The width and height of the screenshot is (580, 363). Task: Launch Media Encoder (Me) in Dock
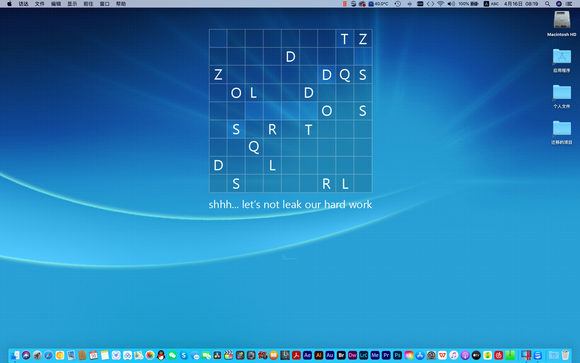(x=375, y=356)
